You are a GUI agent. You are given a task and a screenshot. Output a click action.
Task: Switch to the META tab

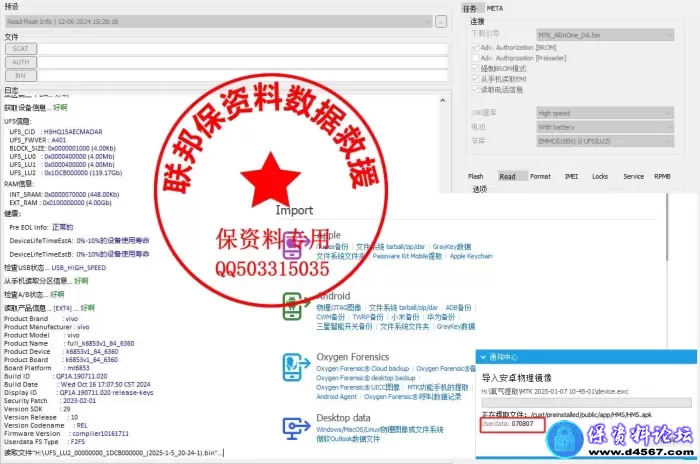(x=495, y=8)
